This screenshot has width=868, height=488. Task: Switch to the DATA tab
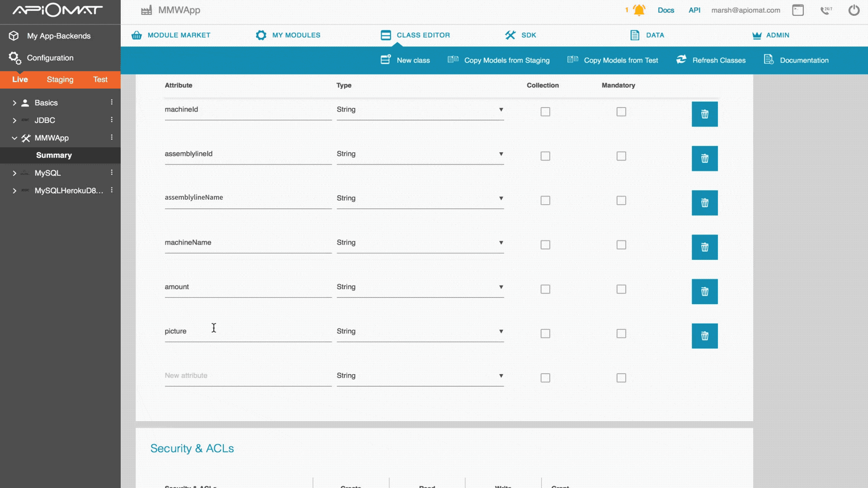(x=654, y=34)
